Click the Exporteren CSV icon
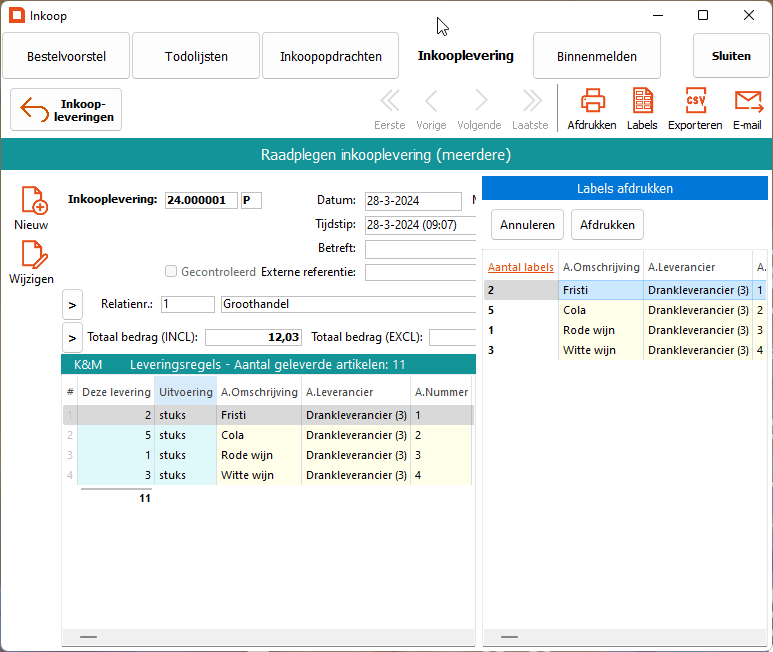Image resolution: width=773 pixels, height=652 pixels. click(696, 101)
